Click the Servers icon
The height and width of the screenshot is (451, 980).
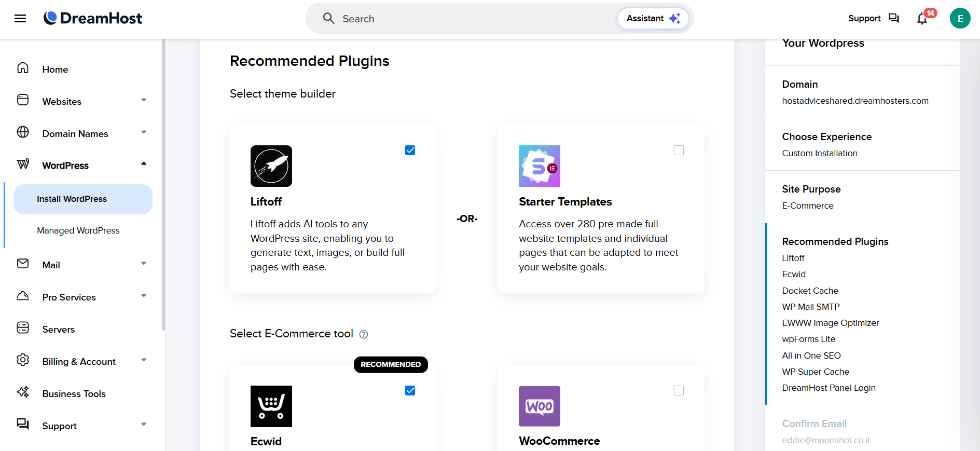(23, 328)
